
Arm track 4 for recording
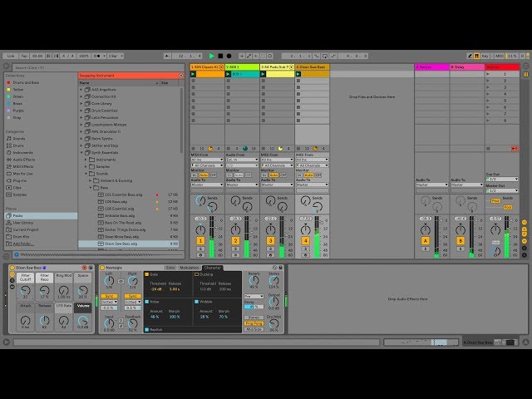click(x=305, y=255)
